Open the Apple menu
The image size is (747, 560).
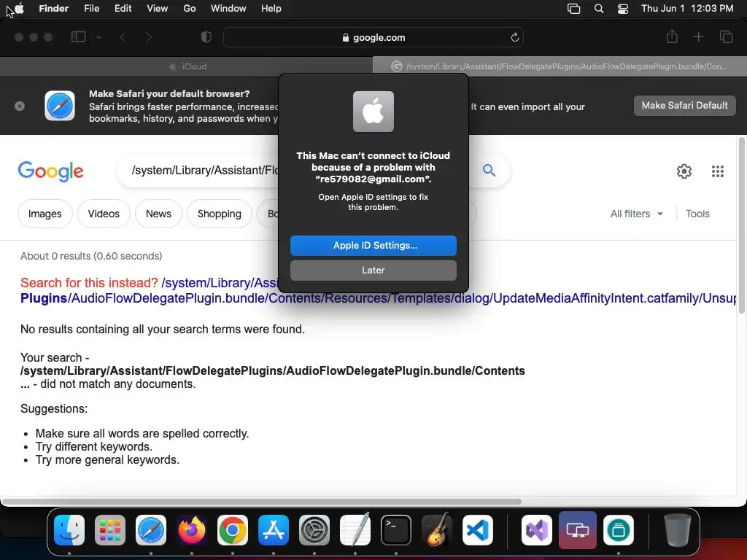tap(19, 9)
